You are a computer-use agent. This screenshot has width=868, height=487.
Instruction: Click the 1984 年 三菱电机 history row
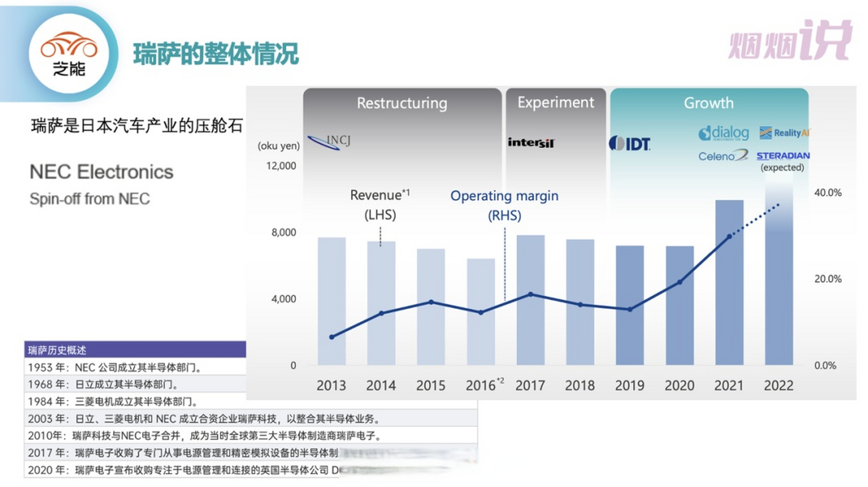coord(135,401)
